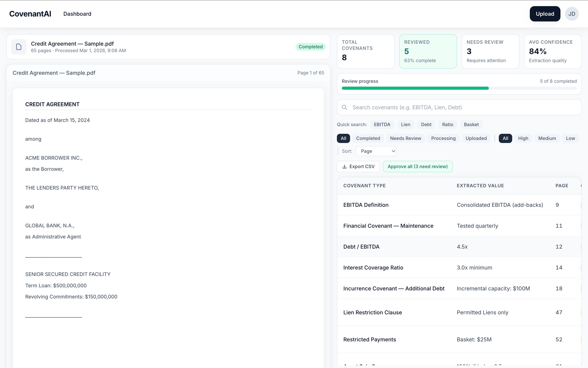Click the Permitted Liens only value

[x=482, y=312]
